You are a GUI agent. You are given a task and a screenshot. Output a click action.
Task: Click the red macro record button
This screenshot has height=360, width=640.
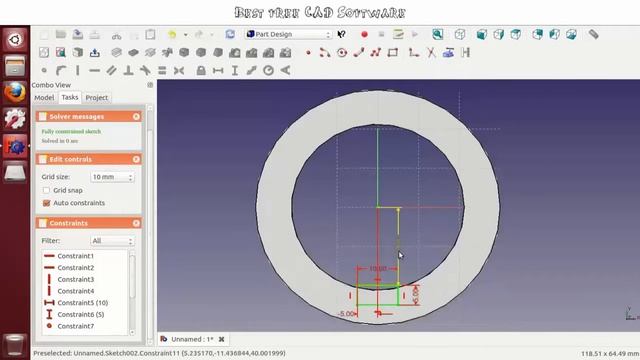364,35
